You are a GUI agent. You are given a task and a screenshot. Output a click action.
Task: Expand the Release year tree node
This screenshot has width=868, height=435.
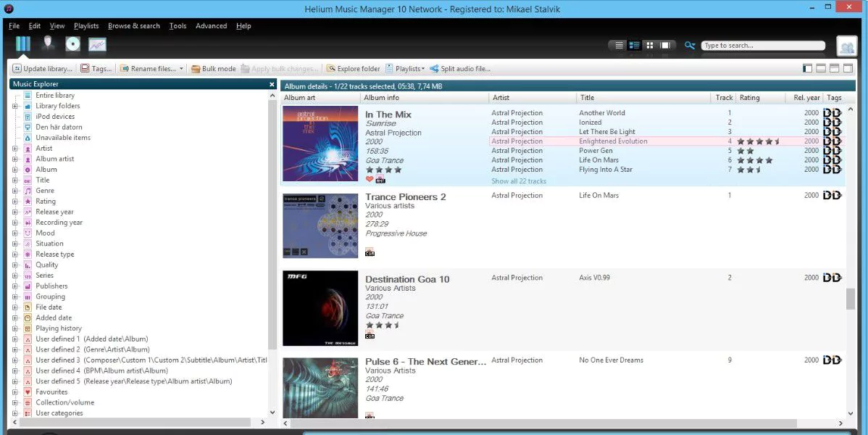pos(14,211)
